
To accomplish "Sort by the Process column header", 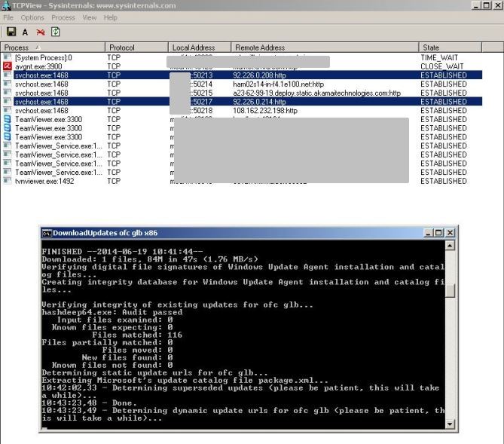I will pos(53,47).
